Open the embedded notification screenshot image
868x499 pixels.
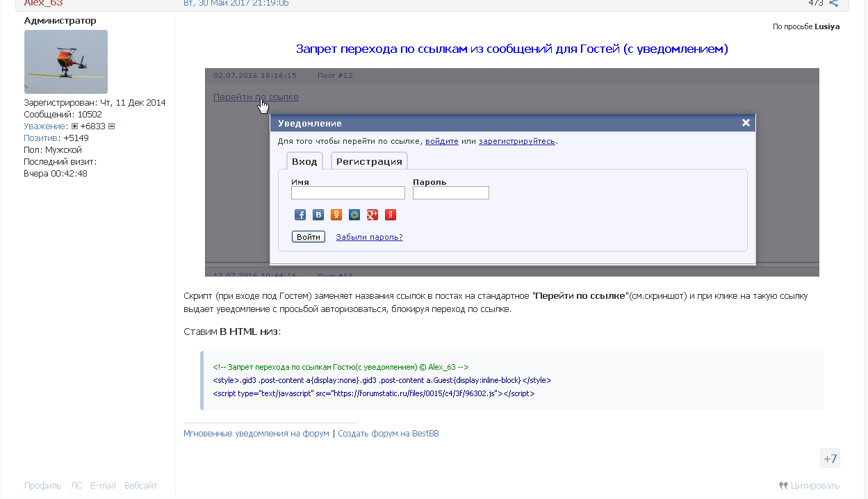tap(512, 172)
